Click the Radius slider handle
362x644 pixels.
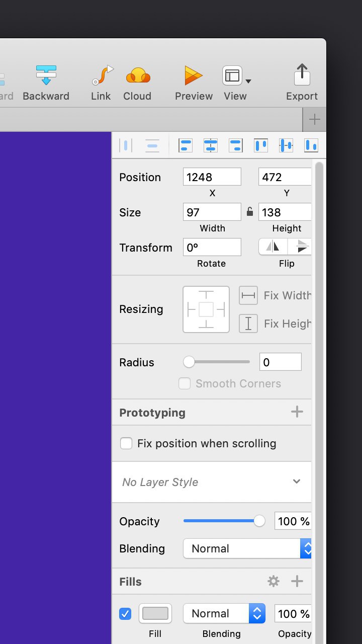(x=189, y=362)
